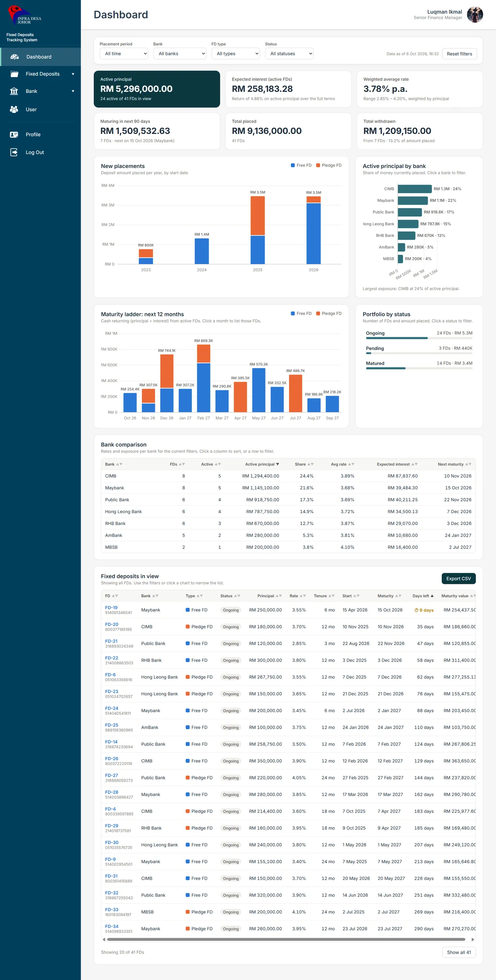Toggle Pledge FD legend in Maturity ladder chart

[x=329, y=314]
